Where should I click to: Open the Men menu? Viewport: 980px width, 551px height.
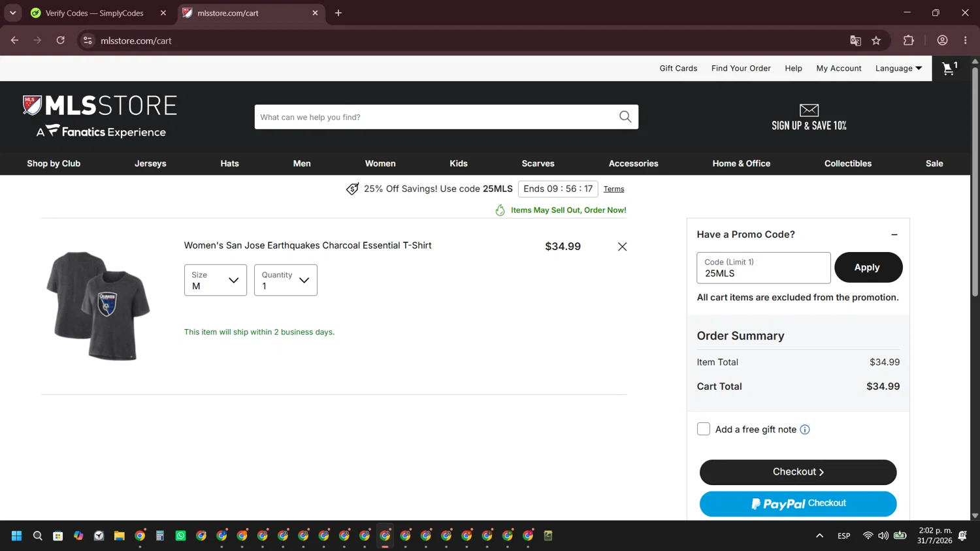click(x=302, y=164)
